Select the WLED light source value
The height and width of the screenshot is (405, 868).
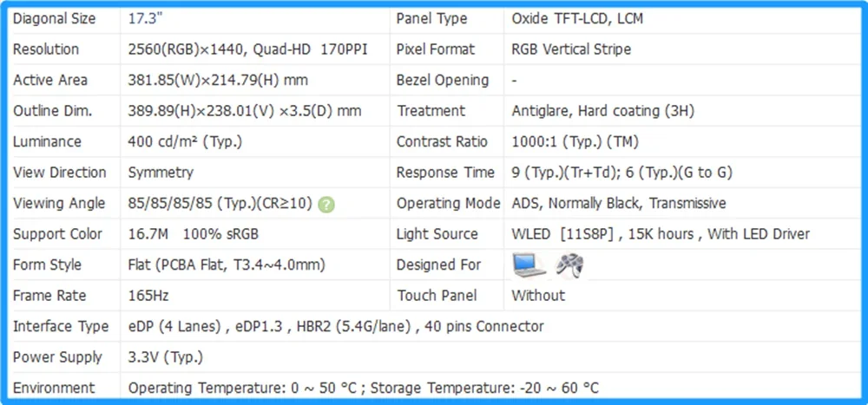pyautogui.click(x=660, y=234)
